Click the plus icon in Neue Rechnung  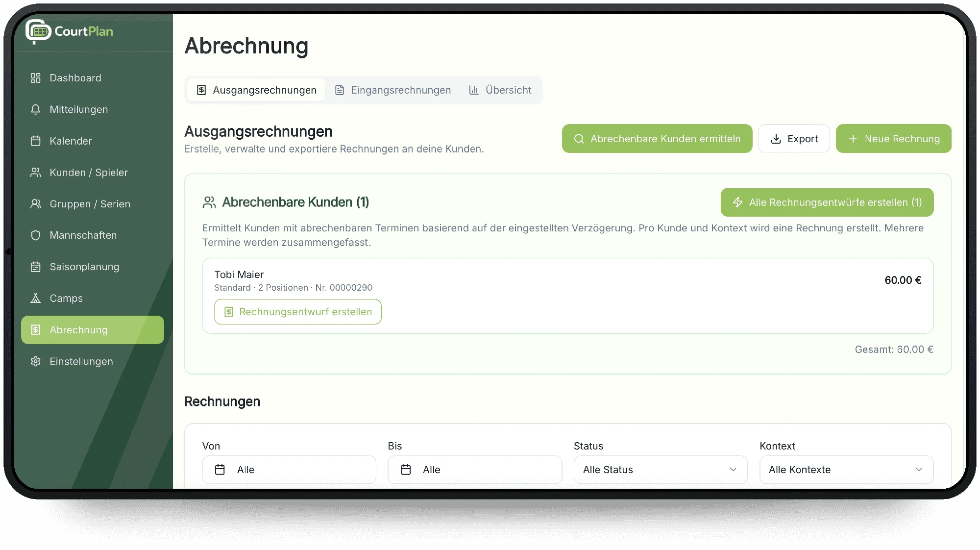pyautogui.click(x=853, y=139)
